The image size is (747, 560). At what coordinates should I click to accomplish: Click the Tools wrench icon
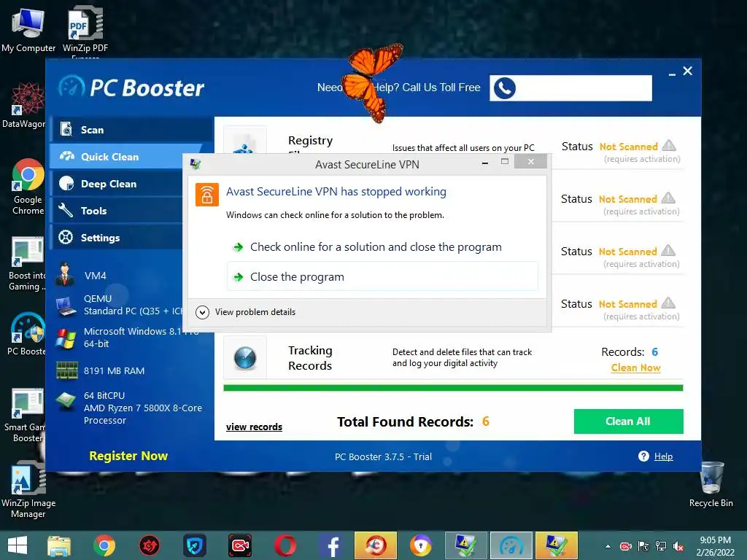(66, 211)
